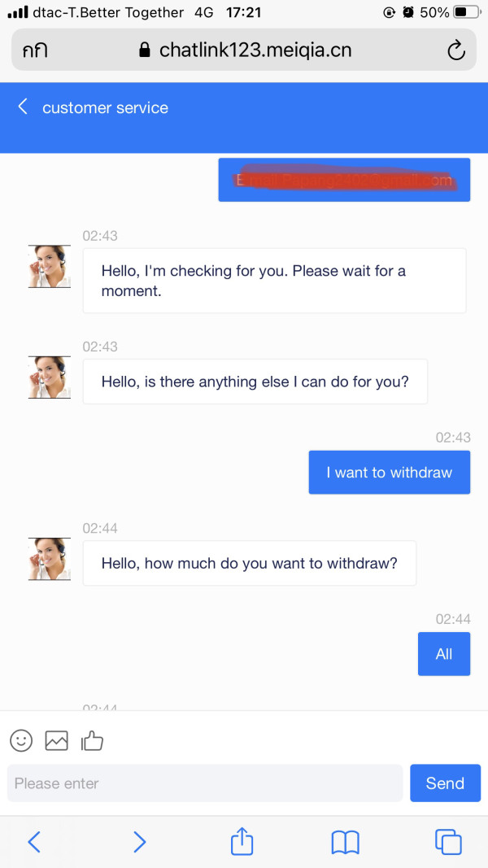This screenshot has height=868, width=488.
Task: Open the Safari share sheet icon
Action: (242, 841)
